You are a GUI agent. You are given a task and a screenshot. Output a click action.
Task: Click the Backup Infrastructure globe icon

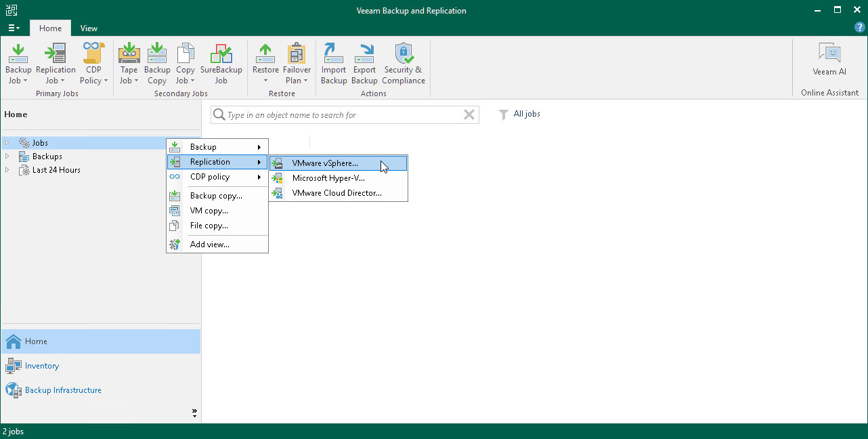(14, 390)
